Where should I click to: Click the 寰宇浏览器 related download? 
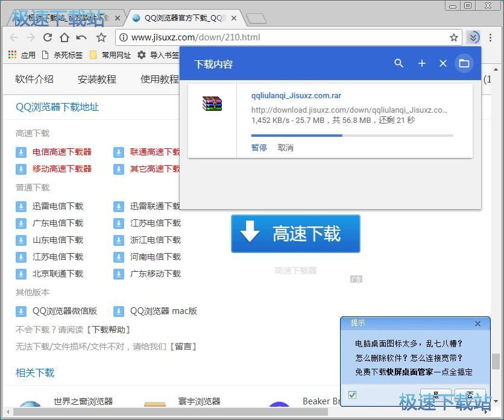[x=200, y=401]
